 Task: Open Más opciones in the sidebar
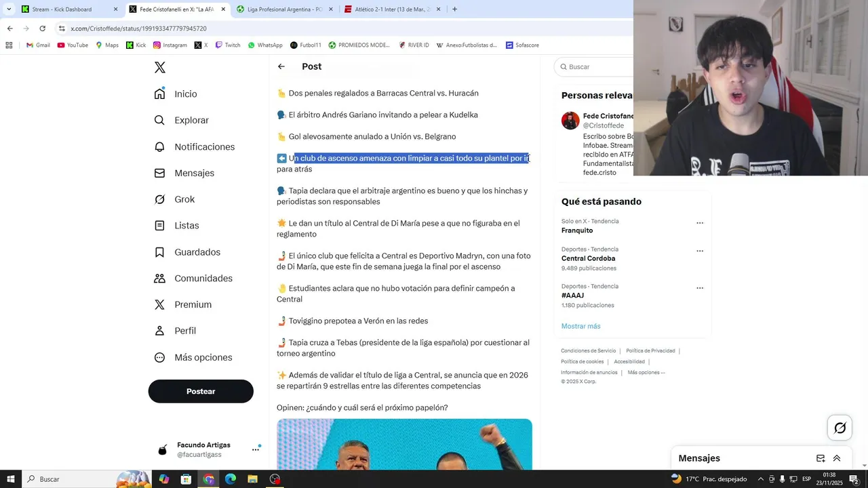pos(193,357)
